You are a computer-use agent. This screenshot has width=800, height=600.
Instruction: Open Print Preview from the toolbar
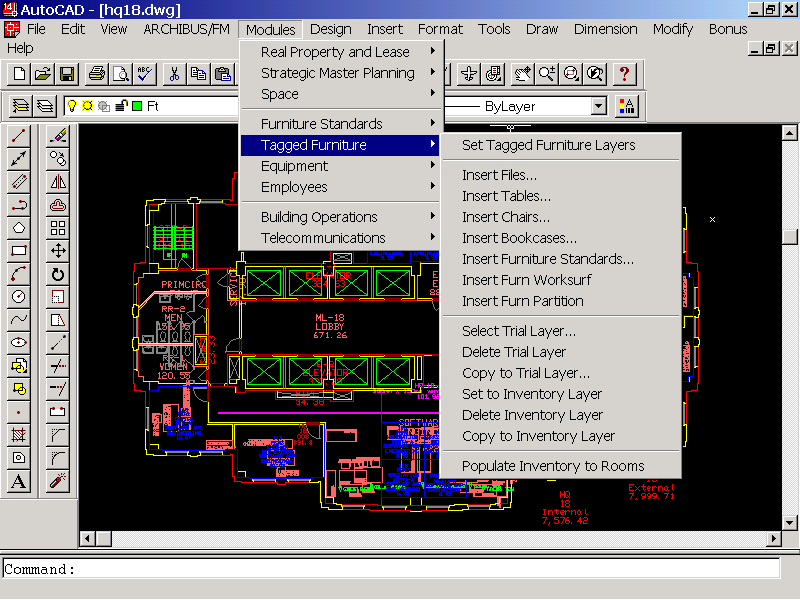(x=120, y=74)
